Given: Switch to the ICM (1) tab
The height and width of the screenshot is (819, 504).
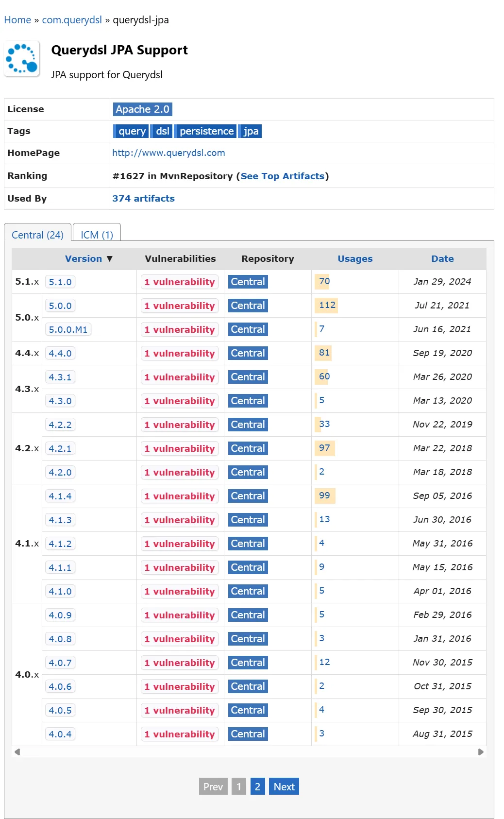Looking at the screenshot, I should point(97,235).
